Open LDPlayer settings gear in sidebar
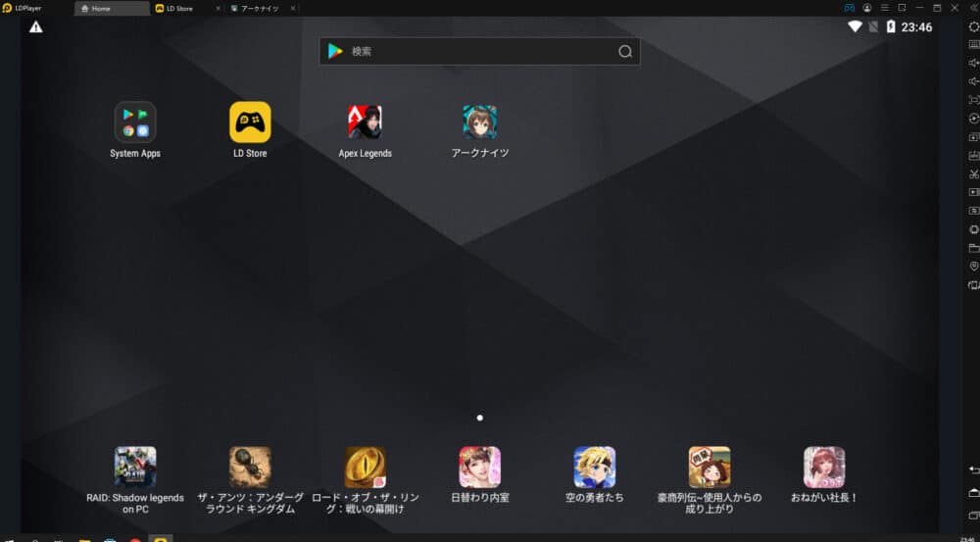 [974, 26]
